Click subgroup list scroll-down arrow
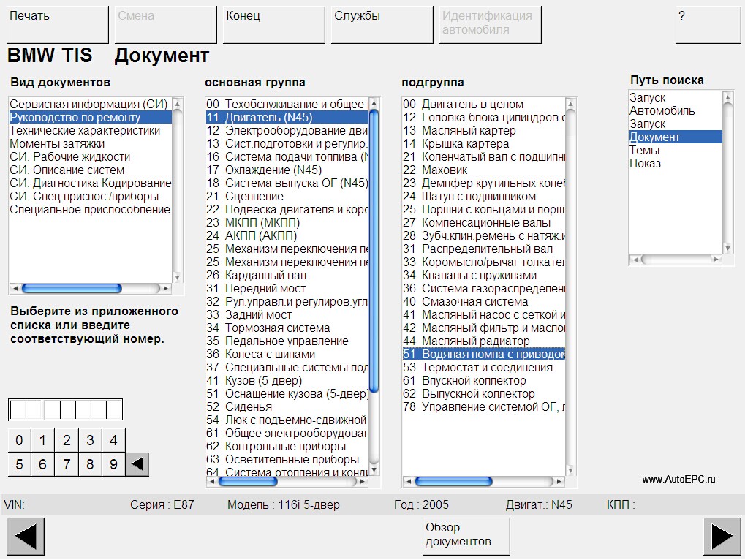Viewport: 745px width, 560px height. pos(570,471)
